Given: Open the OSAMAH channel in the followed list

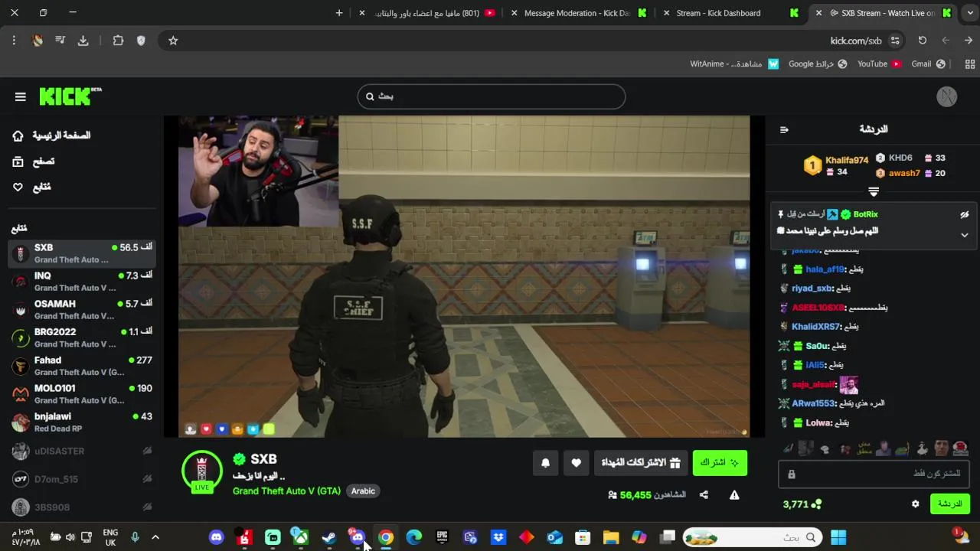Looking at the screenshot, I should point(82,309).
